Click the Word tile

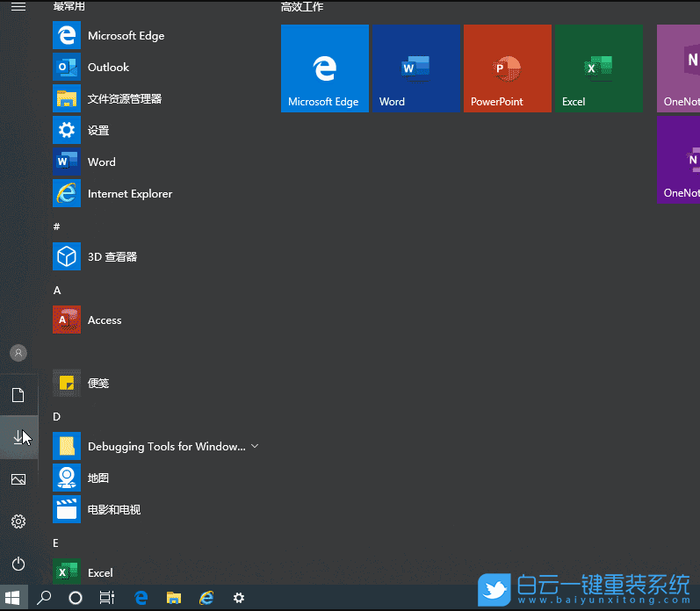coord(416,68)
